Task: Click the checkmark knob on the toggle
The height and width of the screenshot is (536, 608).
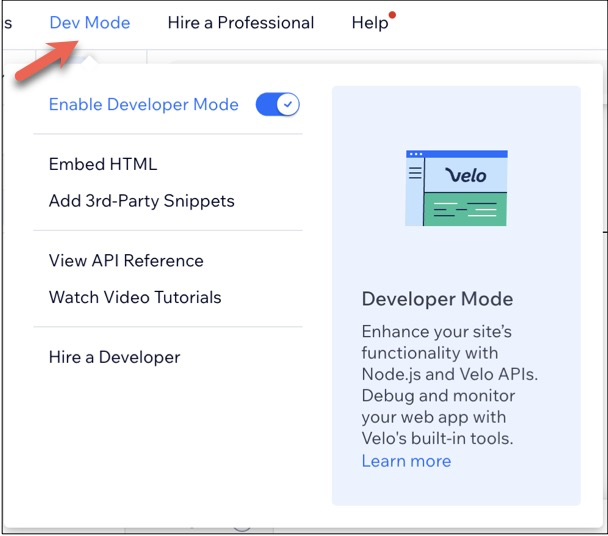Action: point(288,104)
